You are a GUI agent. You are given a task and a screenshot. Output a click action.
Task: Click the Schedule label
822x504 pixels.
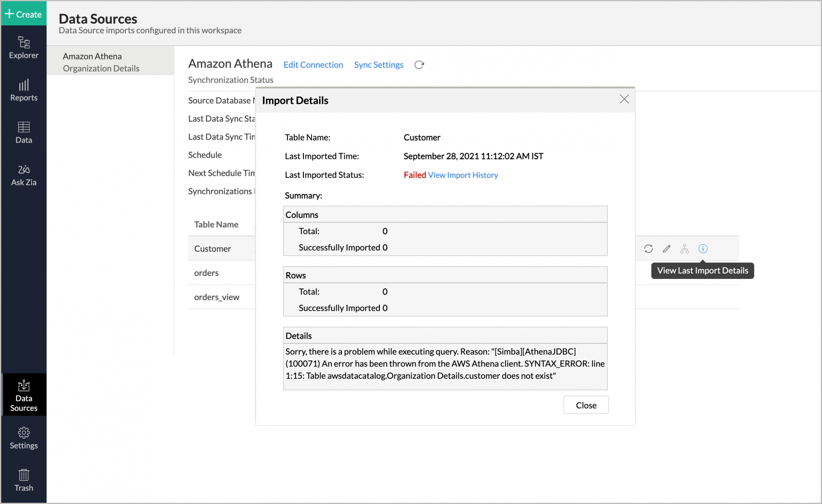[205, 155]
